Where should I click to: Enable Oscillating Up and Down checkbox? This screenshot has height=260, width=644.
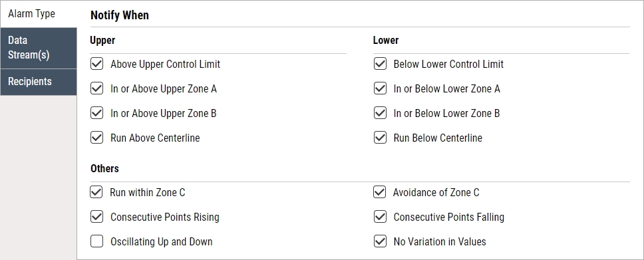[96, 241]
